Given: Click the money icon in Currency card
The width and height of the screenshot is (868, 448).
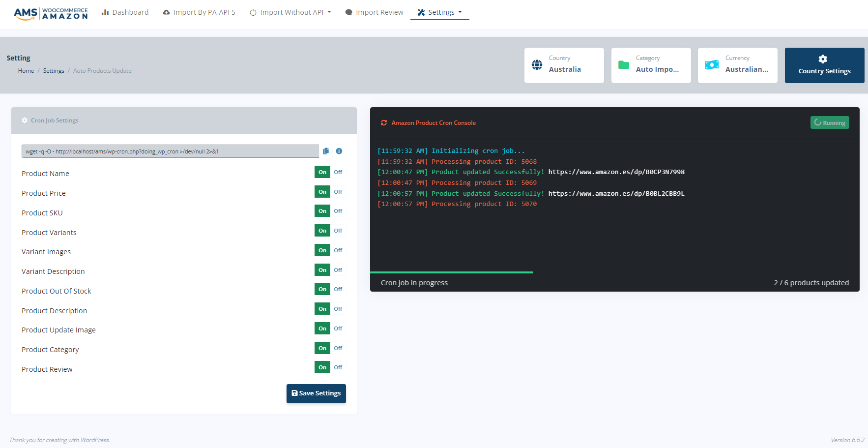Looking at the screenshot, I should (712, 65).
